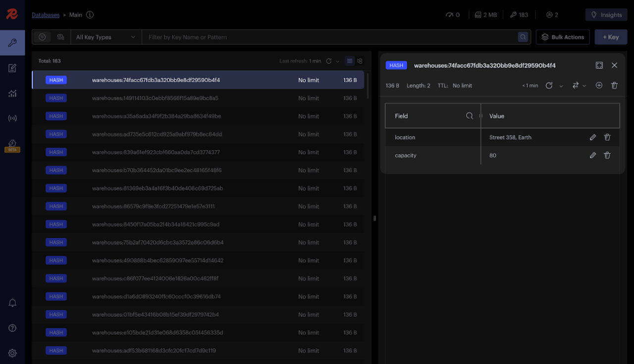Click the add fields plus icon

[x=599, y=86]
